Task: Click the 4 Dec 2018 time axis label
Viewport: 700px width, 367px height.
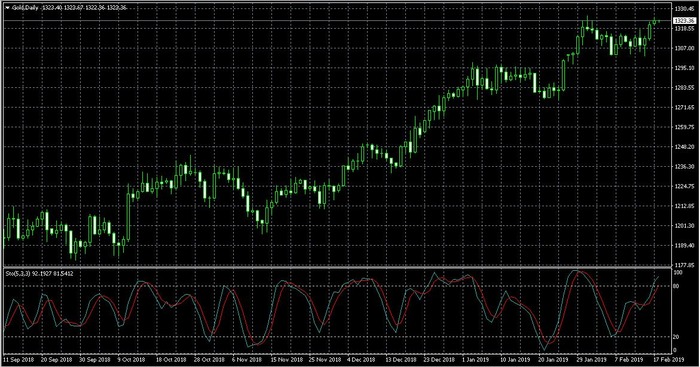Action: pos(361,359)
